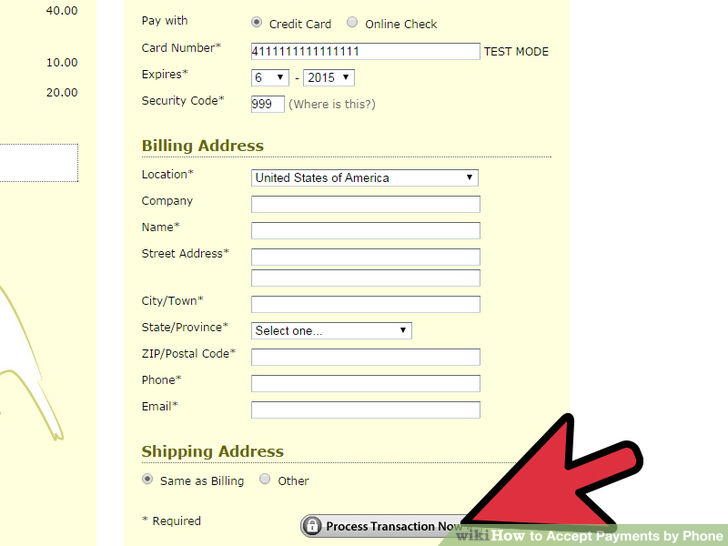Click the second Street Address line
The image size is (728, 546).
365,278
